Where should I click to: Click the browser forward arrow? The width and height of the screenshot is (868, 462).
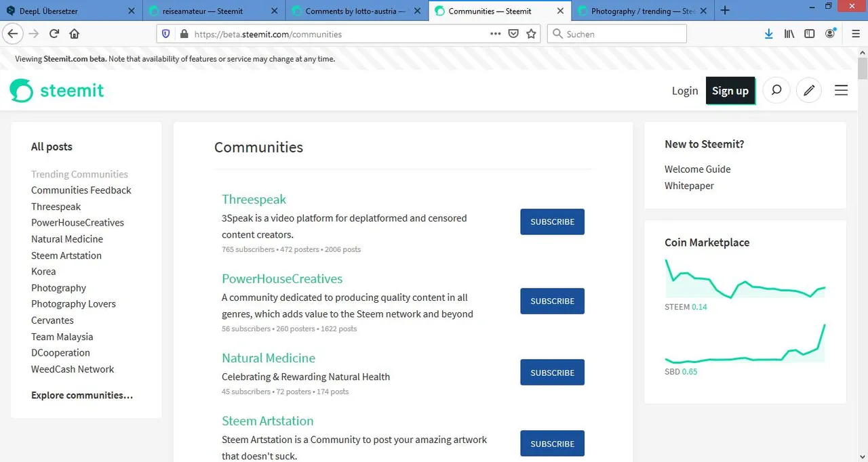[33, 34]
